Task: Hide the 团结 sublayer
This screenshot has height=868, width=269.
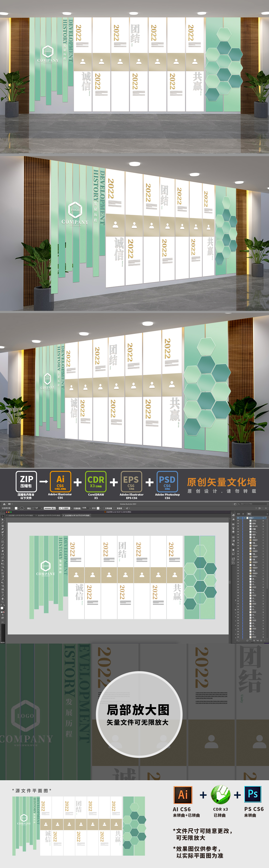Action: point(238,524)
